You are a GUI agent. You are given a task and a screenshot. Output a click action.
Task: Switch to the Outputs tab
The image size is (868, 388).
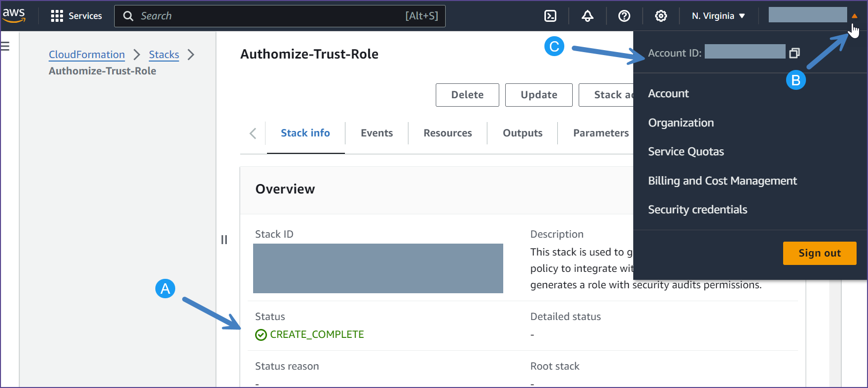pyautogui.click(x=523, y=133)
